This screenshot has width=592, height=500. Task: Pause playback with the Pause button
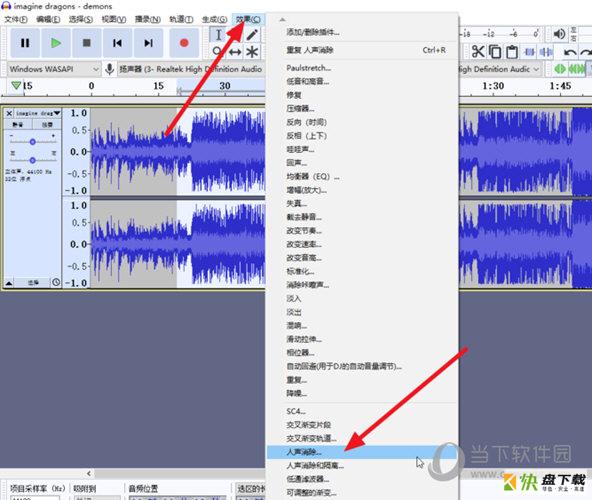point(25,43)
